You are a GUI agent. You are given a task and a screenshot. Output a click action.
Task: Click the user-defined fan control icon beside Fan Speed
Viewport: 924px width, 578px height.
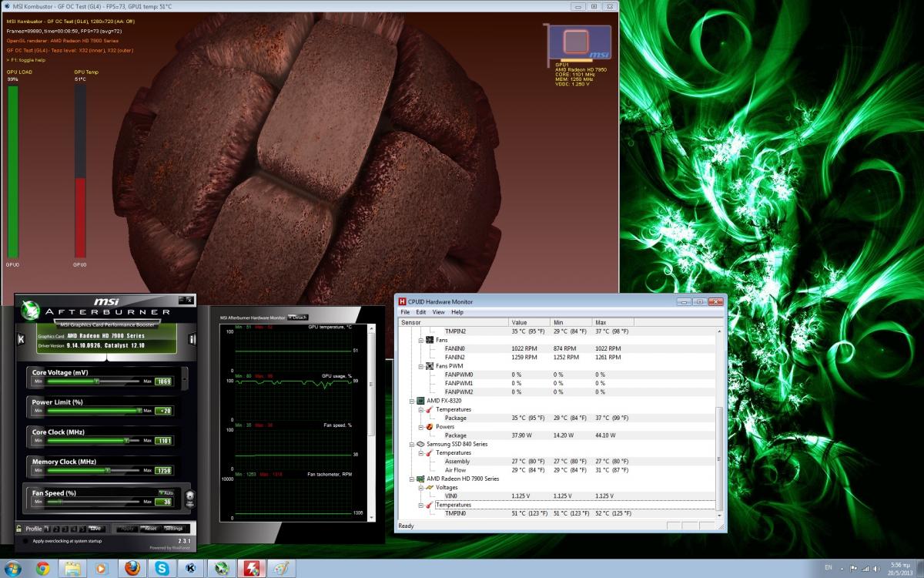click(x=189, y=499)
